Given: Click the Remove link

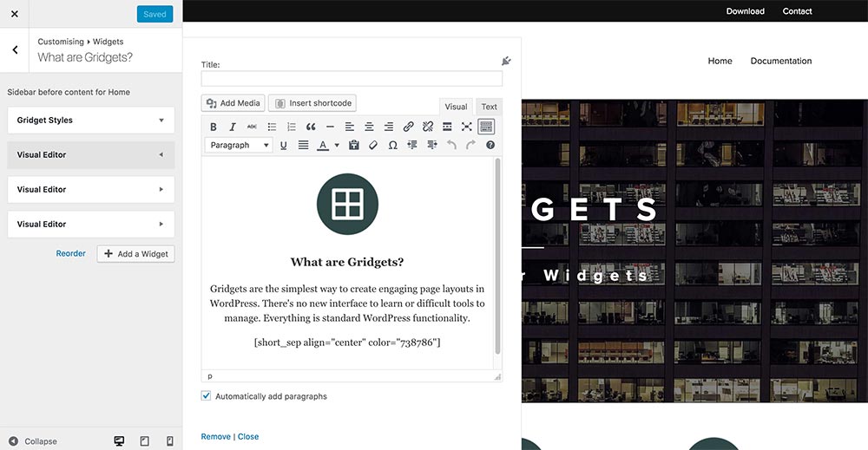Looking at the screenshot, I should (x=216, y=436).
